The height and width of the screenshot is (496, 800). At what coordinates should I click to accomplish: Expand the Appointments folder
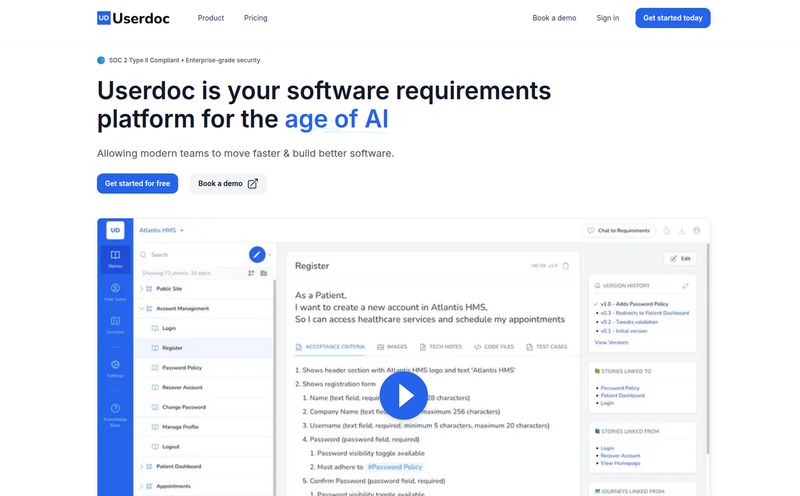tap(141, 486)
